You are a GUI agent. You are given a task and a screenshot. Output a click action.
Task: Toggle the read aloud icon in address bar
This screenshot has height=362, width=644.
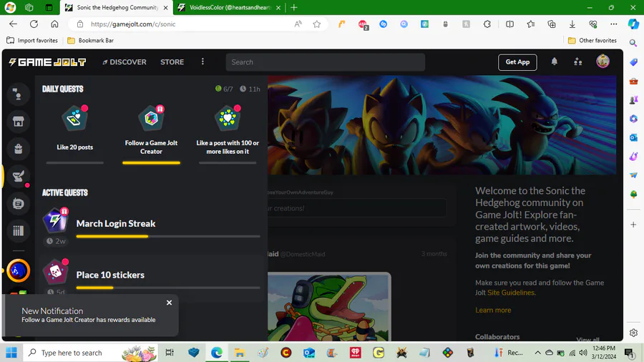click(298, 24)
